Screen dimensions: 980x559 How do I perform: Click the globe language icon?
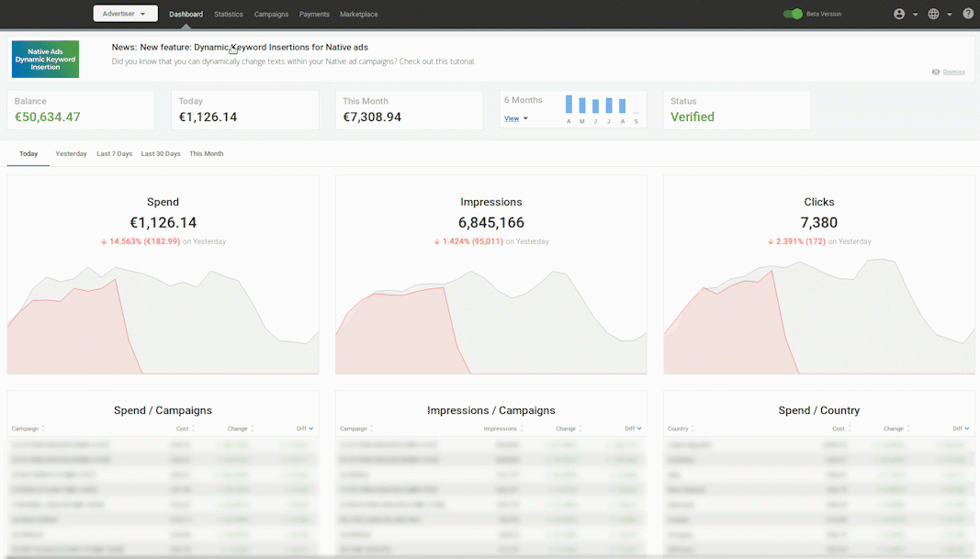(933, 14)
